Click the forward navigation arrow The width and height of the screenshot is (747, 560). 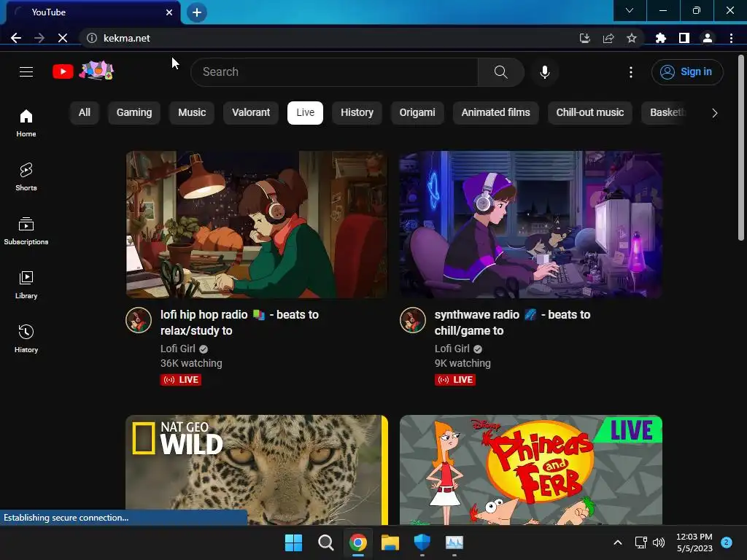(39, 38)
